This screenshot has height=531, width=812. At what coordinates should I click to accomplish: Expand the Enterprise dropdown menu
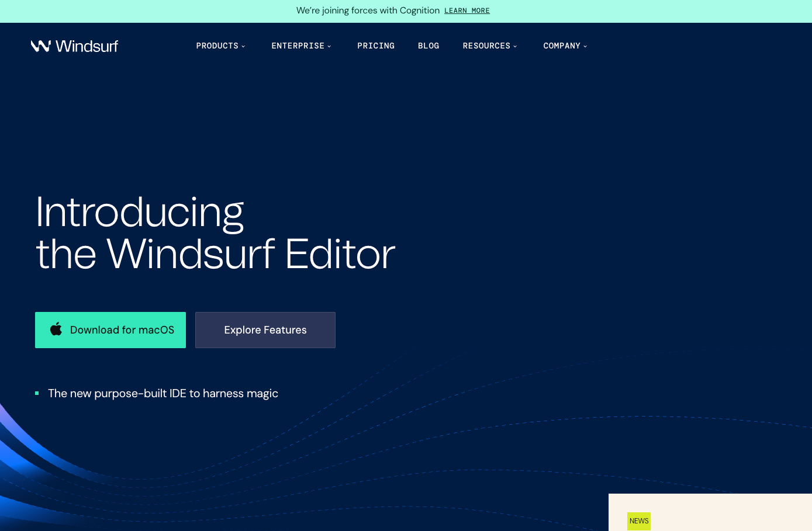click(x=301, y=46)
